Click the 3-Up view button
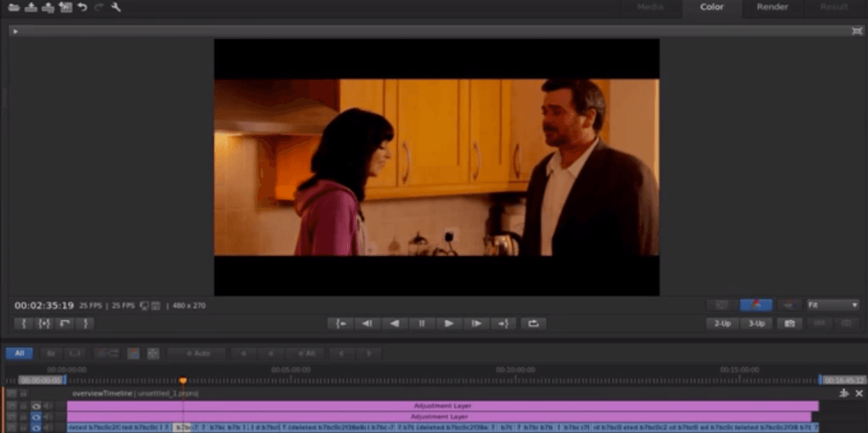The width and height of the screenshot is (868, 433). (x=757, y=324)
